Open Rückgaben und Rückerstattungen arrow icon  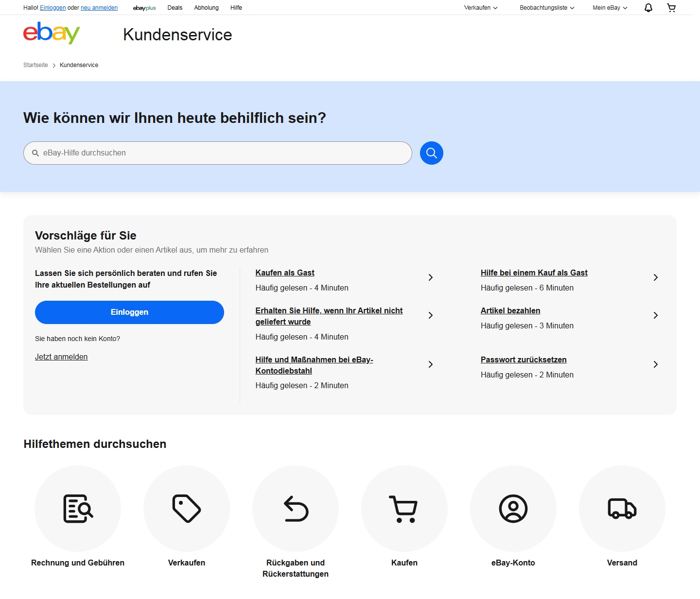[296, 509]
